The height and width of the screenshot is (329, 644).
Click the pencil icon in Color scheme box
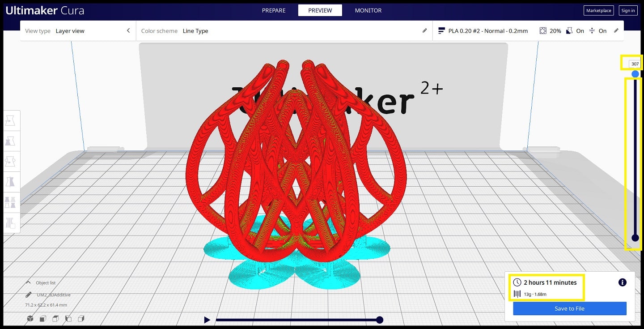click(x=425, y=30)
